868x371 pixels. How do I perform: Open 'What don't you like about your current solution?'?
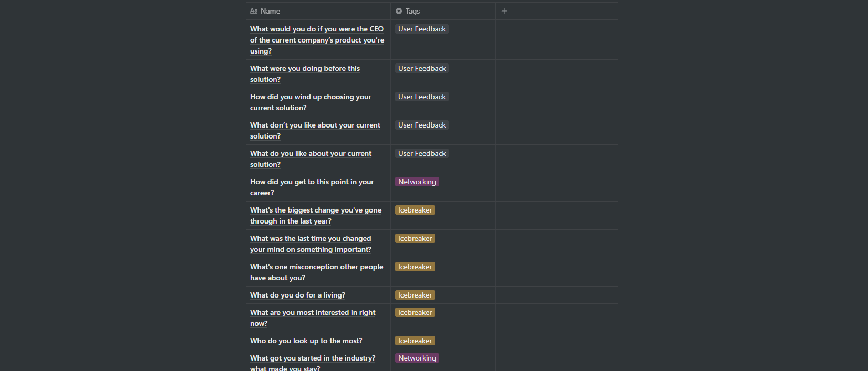pyautogui.click(x=315, y=130)
